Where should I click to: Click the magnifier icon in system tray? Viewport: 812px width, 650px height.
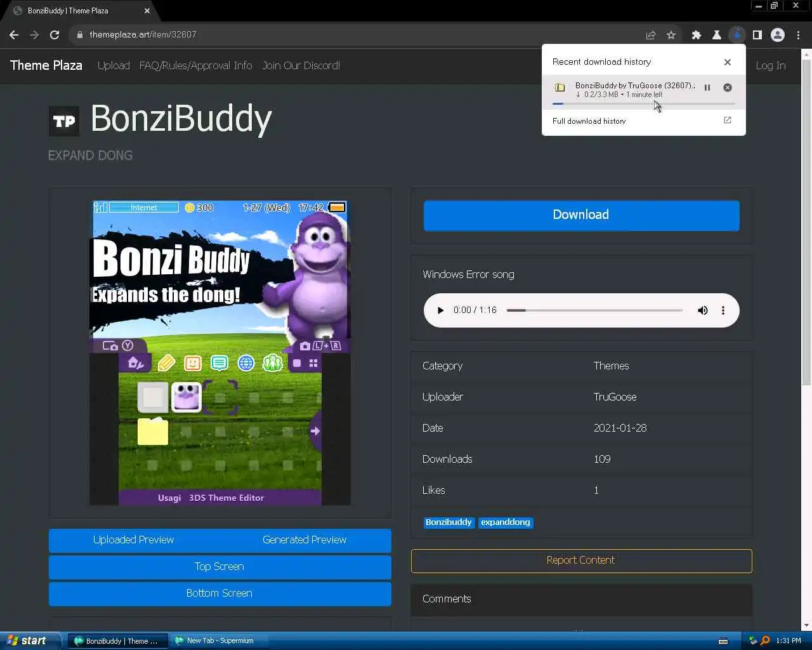pos(765,641)
